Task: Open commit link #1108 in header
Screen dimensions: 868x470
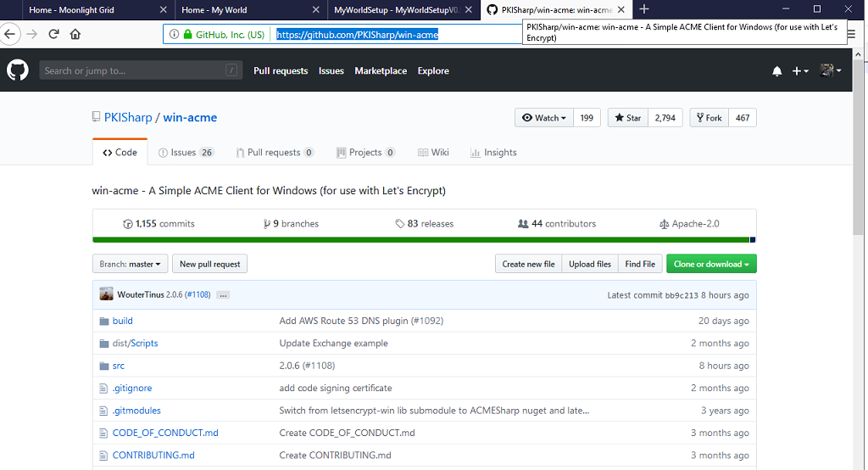Action: tap(198, 295)
